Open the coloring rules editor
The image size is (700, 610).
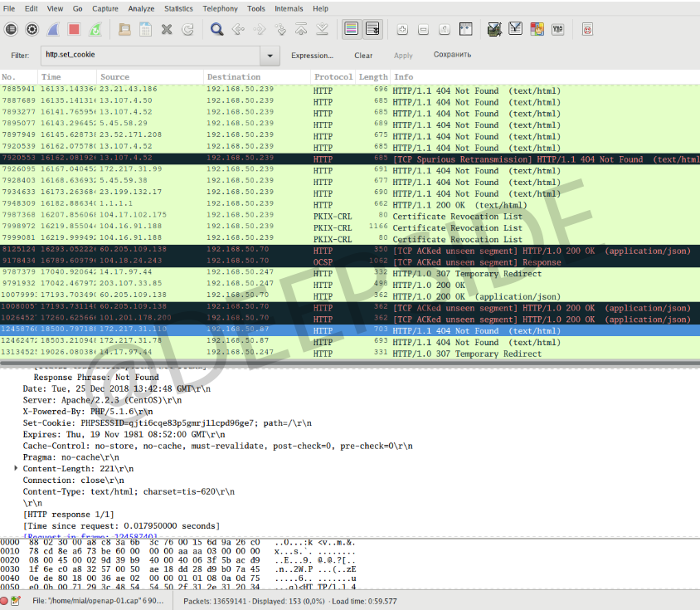coord(537,29)
